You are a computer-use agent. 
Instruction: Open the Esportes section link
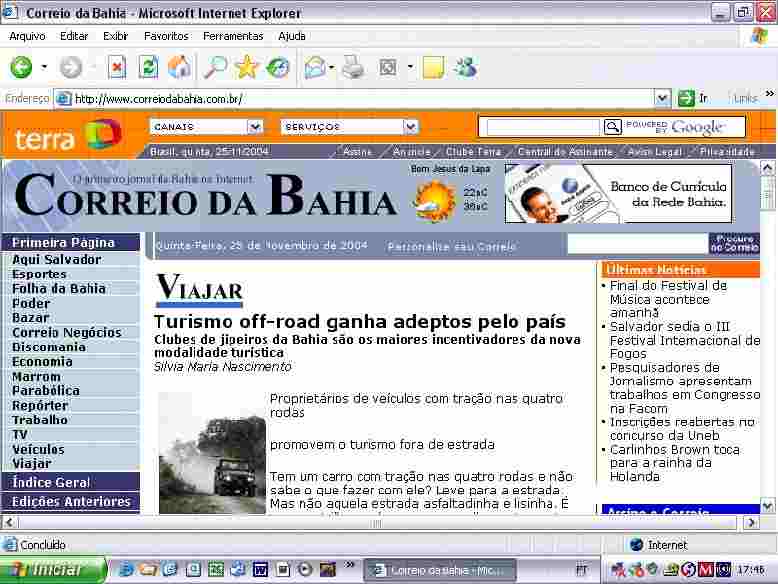click(x=39, y=274)
